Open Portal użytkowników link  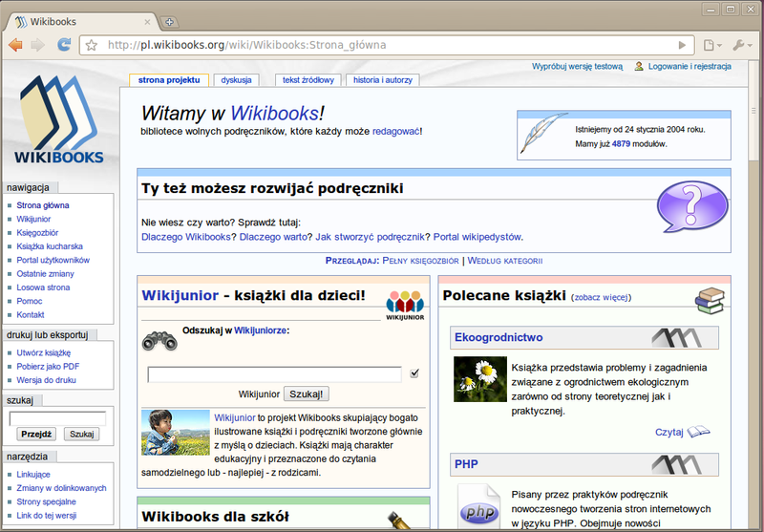pos(53,260)
